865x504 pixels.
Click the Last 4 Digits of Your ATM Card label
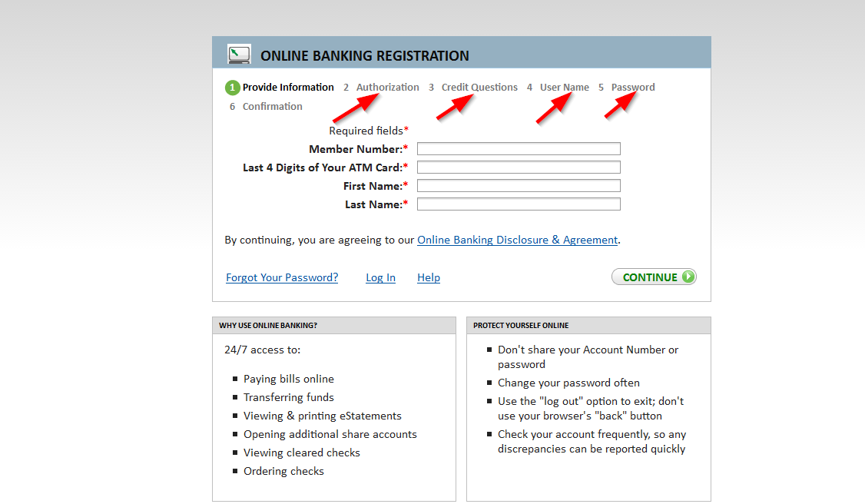(x=325, y=167)
